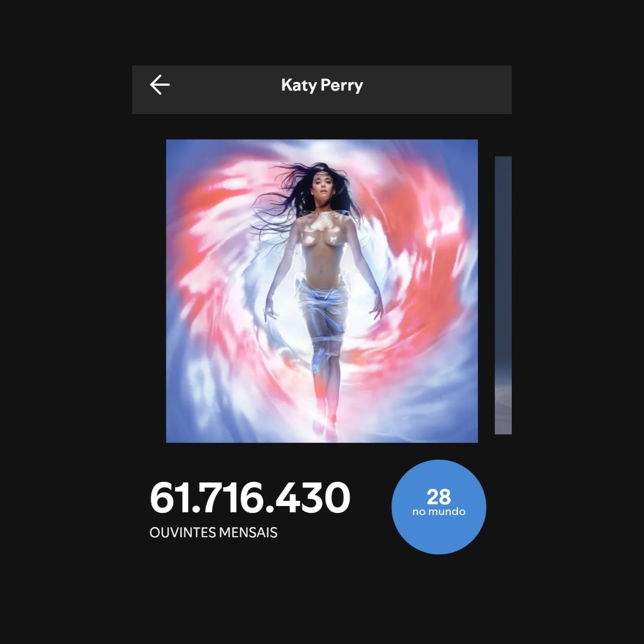The height and width of the screenshot is (644, 644).
Task: Click the word "Perry" in the title
Action: (341, 86)
